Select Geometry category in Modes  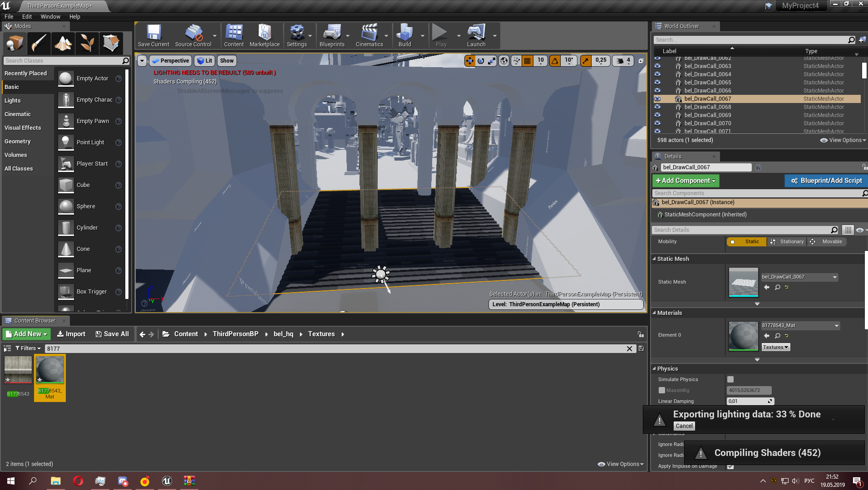point(28,142)
